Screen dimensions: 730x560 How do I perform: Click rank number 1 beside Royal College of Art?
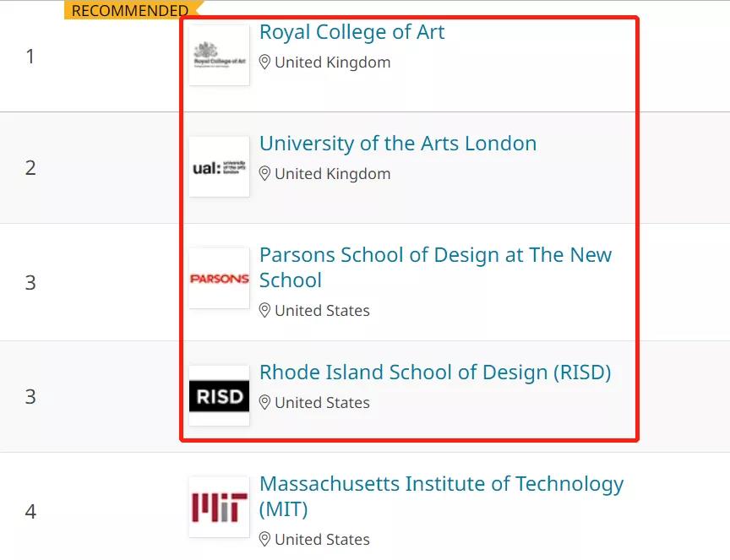point(30,57)
